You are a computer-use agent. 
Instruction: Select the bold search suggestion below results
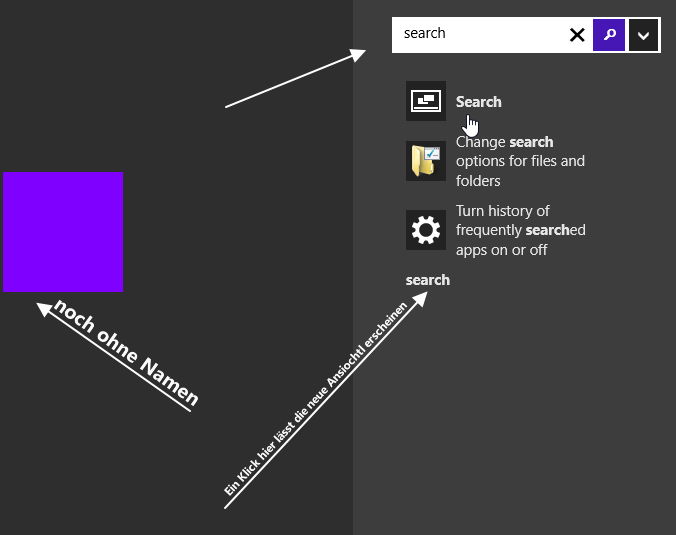click(x=428, y=280)
